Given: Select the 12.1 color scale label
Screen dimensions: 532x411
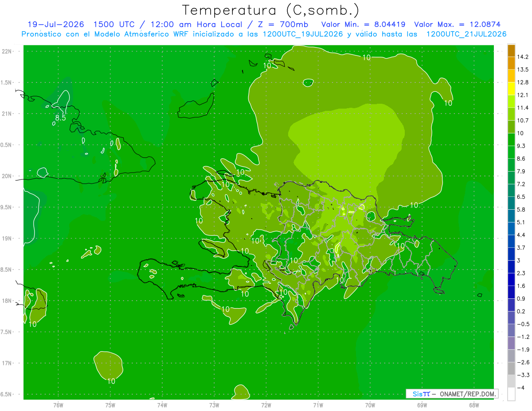Looking at the screenshot, I should coord(523,95).
